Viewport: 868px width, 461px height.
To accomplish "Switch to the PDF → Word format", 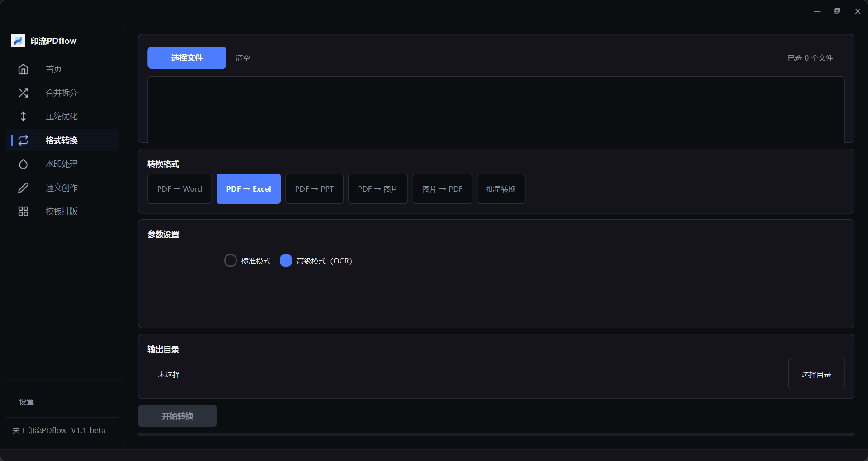I will (179, 188).
